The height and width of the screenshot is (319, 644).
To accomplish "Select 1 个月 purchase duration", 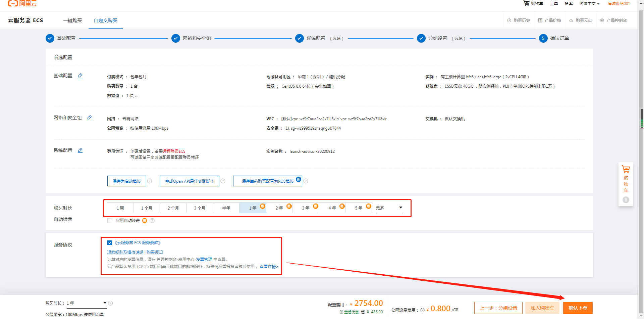I will click(x=147, y=208).
